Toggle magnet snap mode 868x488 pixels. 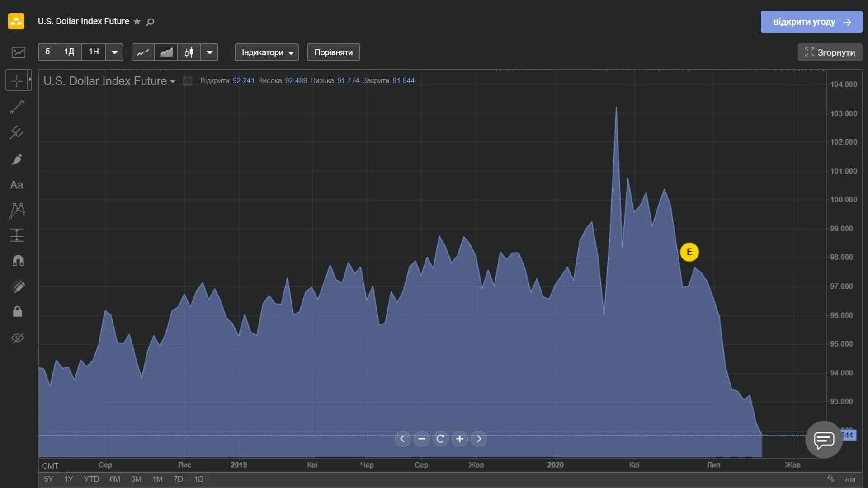[18, 261]
